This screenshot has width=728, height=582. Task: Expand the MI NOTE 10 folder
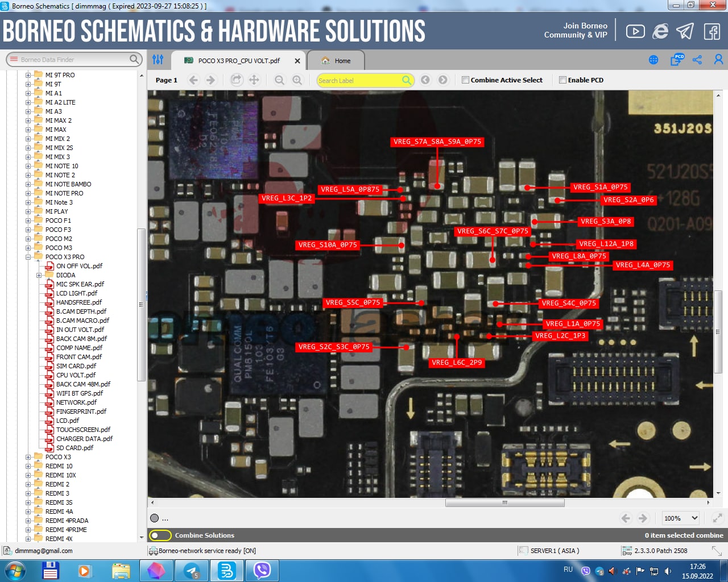pos(28,166)
